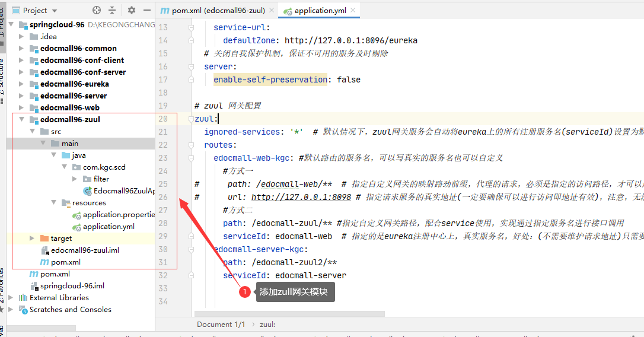Open application.yml in the resources folder

pyautogui.click(x=109, y=226)
